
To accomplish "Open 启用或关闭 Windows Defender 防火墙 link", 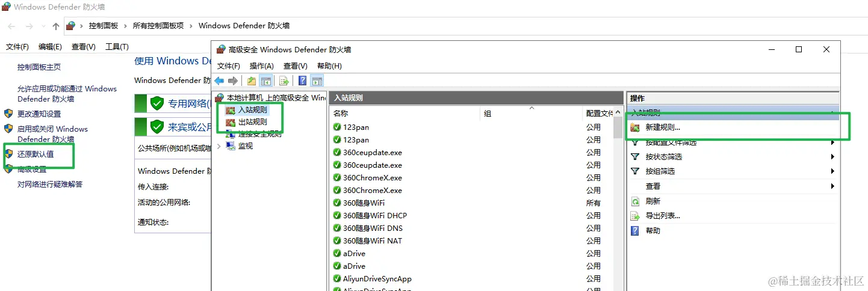I will tap(52, 134).
